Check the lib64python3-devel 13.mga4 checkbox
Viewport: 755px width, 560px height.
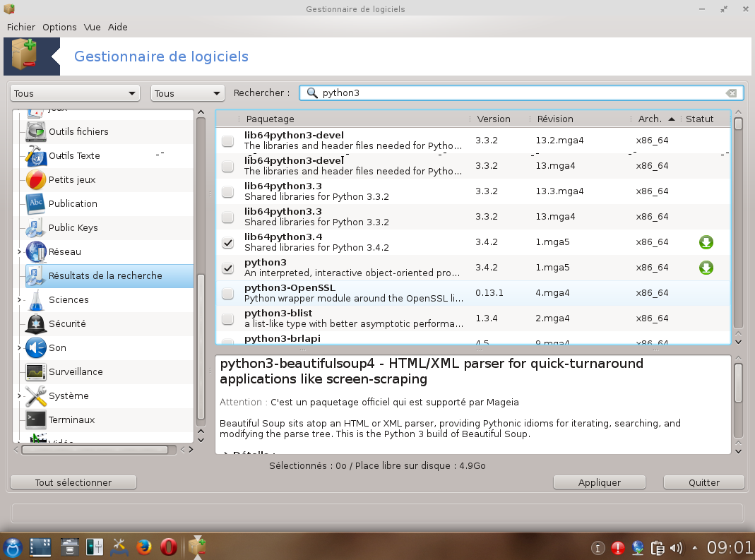point(227,167)
